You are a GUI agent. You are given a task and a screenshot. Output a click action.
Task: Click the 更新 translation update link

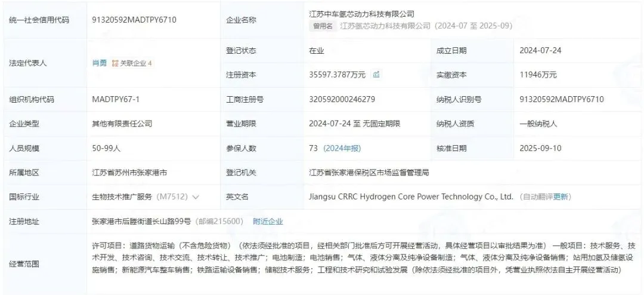click(560, 196)
